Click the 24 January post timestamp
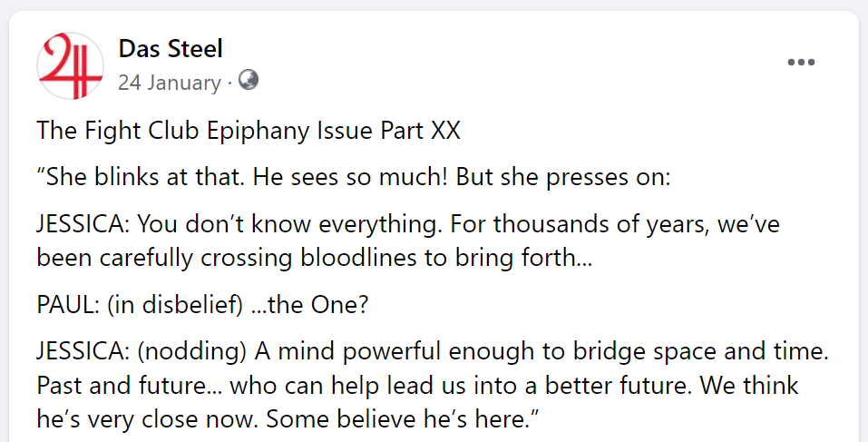The width and height of the screenshot is (868, 442). 169,83
